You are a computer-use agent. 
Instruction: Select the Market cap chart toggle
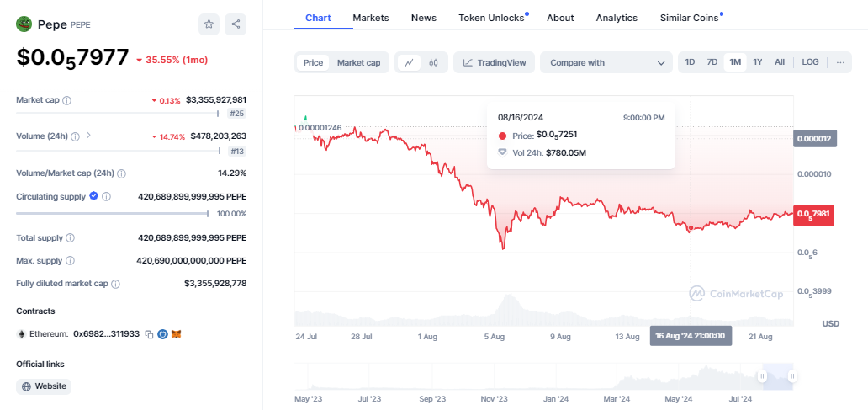(358, 62)
